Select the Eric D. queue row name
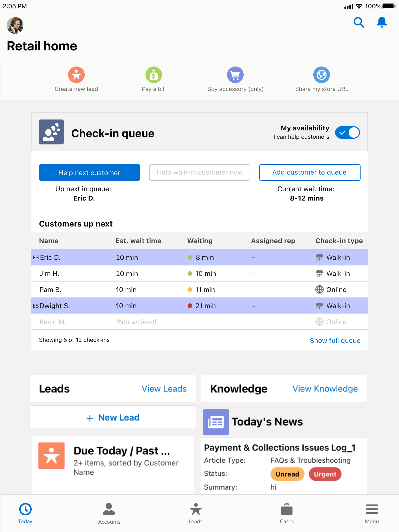This screenshot has width=399, height=532. [x=50, y=257]
